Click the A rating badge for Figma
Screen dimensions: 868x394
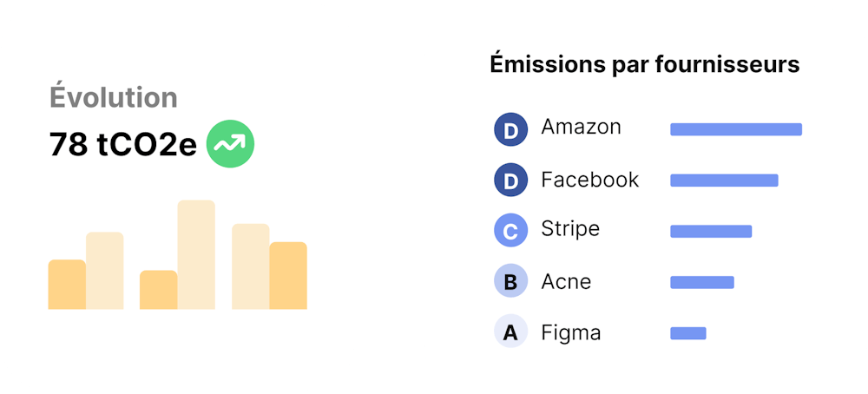[x=511, y=331]
